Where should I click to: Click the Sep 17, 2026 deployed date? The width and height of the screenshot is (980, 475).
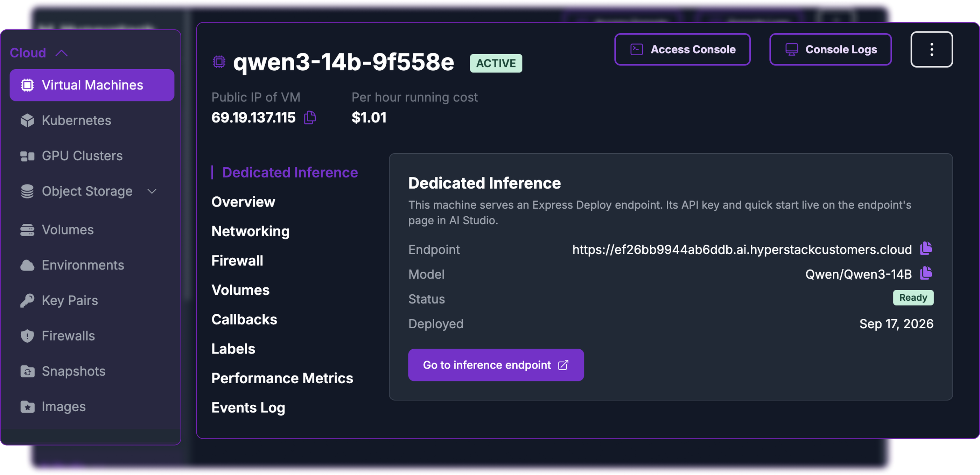click(x=896, y=323)
